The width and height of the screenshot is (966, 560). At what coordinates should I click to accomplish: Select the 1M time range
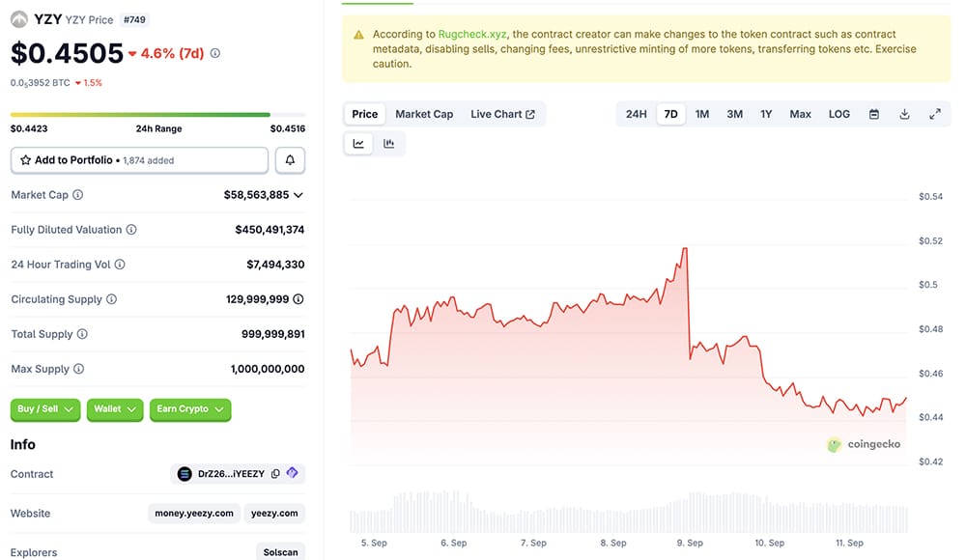pos(702,114)
